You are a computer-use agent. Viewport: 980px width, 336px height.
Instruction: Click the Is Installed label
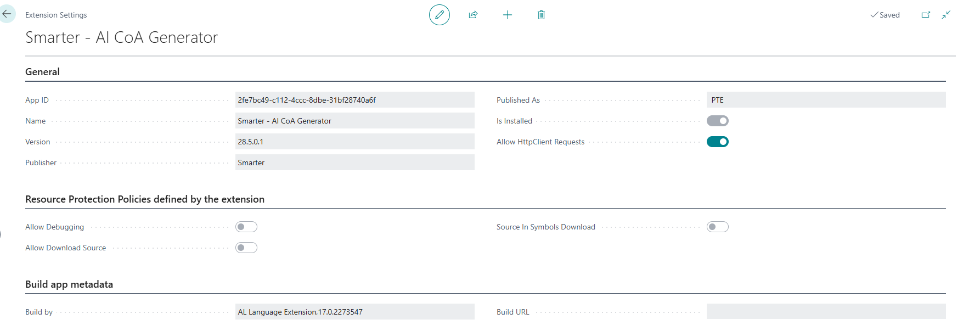514,121
